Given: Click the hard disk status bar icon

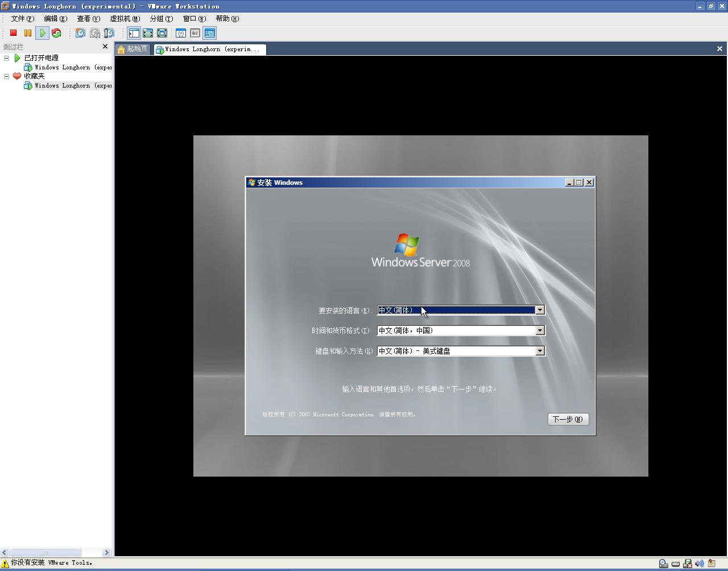Looking at the screenshot, I should tap(676, 564).
